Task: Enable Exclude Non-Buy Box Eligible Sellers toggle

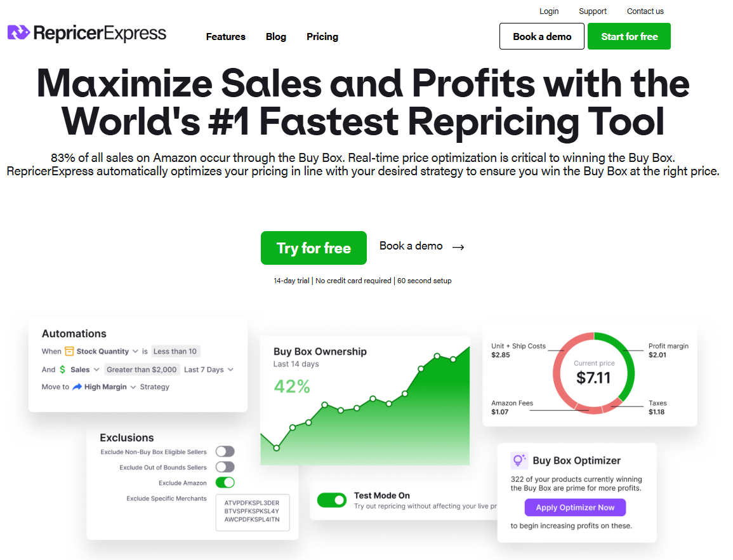Action: pos(225,451)
